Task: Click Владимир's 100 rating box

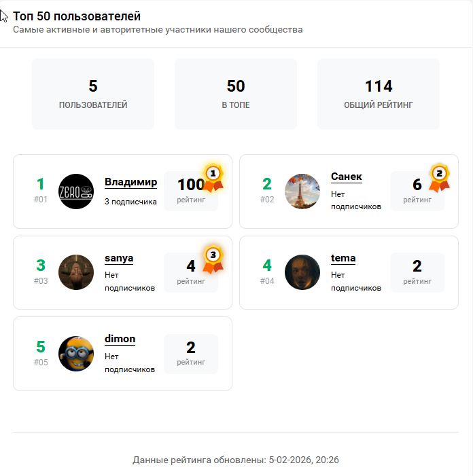Action: pyautogui.click(x=190, y=191)
